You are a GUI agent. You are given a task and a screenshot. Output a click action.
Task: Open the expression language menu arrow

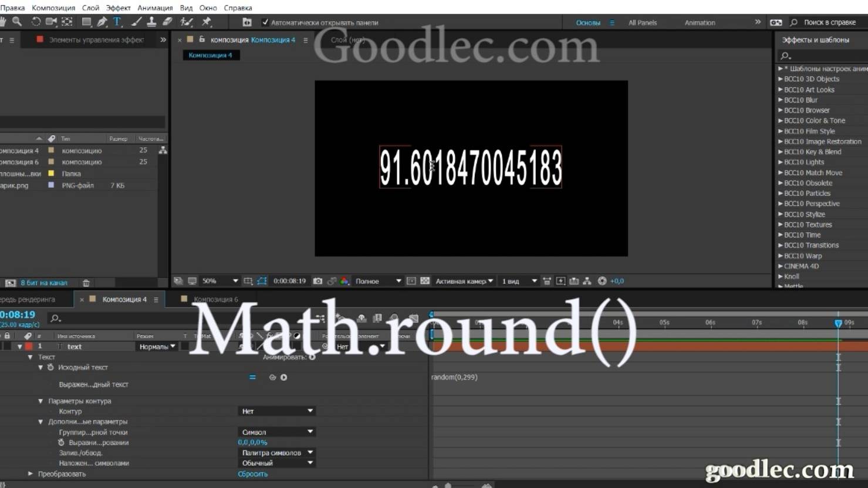(284, 377)
